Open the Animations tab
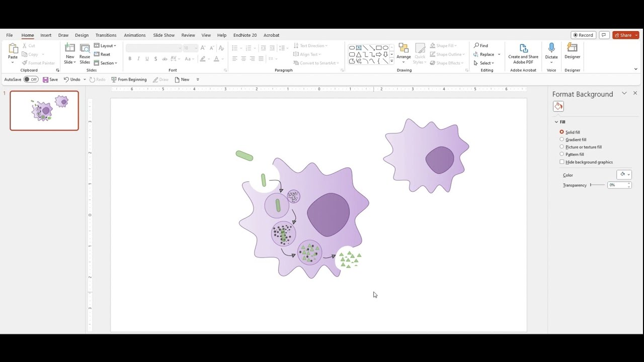This screenshot has width=644, height=362. (135, 35)
